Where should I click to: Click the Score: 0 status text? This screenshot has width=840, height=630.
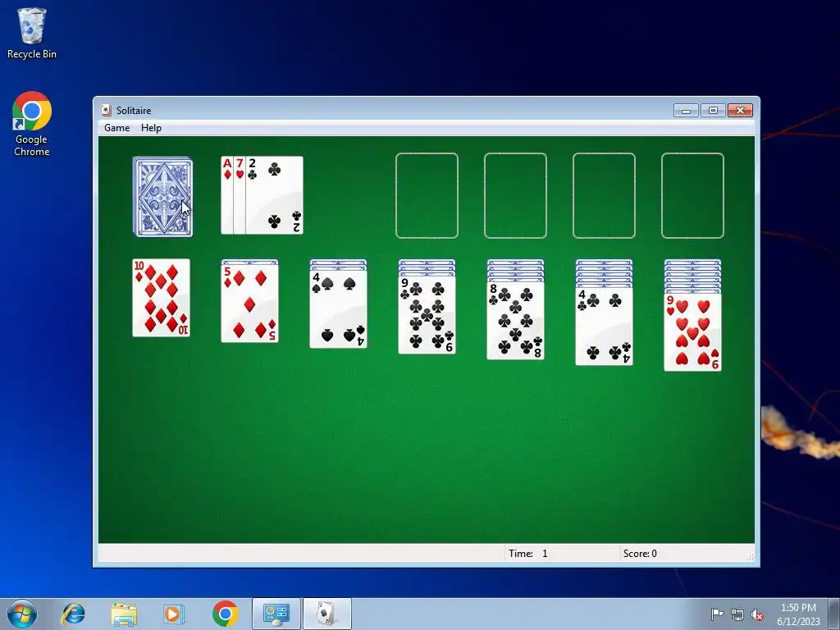pyautogui.click(x=640, y=554)
